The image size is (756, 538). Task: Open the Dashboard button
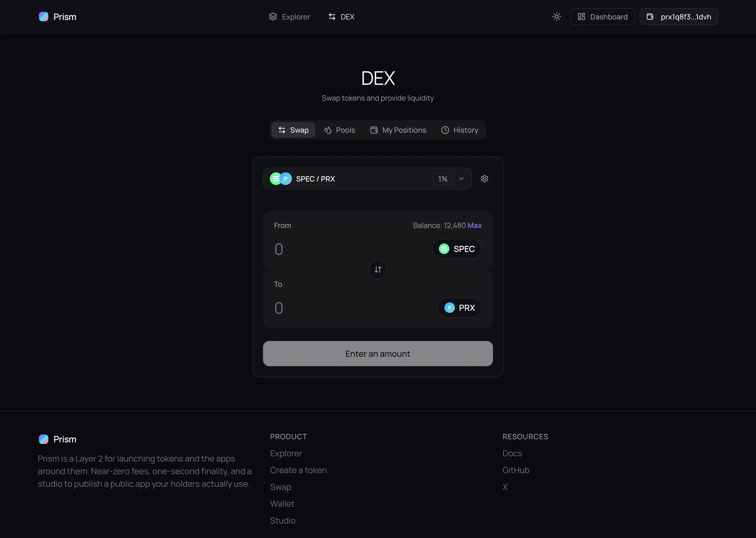click(x=602, y=17)
